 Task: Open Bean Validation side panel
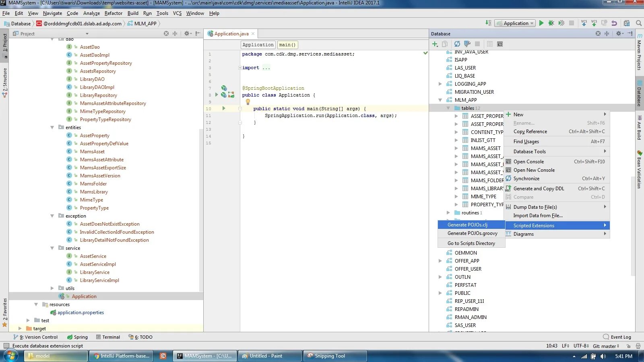(x=639, y=169)
